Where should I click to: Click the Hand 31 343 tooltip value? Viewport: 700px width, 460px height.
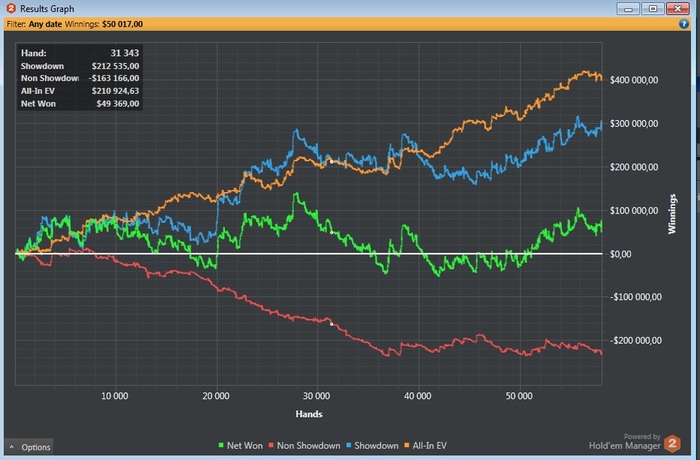(125, 53)
